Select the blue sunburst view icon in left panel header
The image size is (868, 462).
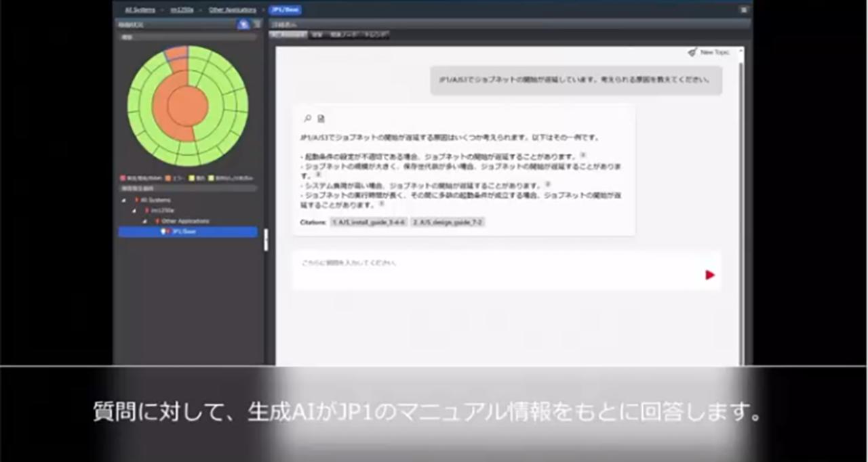click(243, 24)
